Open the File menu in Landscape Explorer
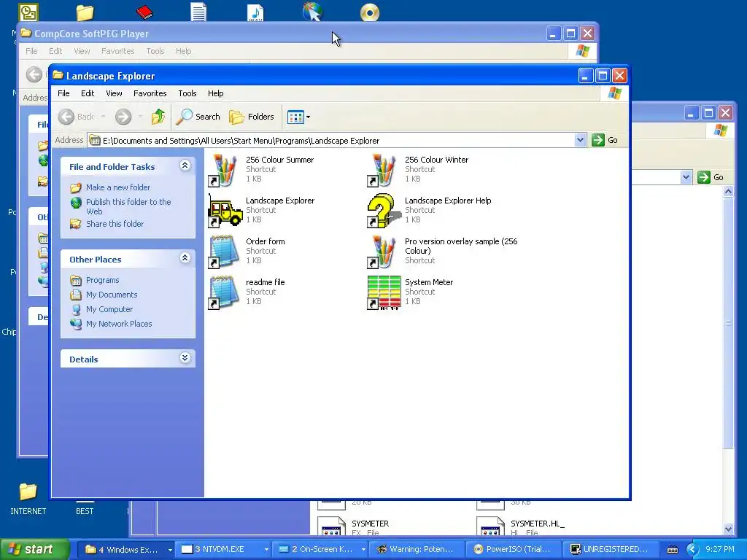 [x=64, y=93]
